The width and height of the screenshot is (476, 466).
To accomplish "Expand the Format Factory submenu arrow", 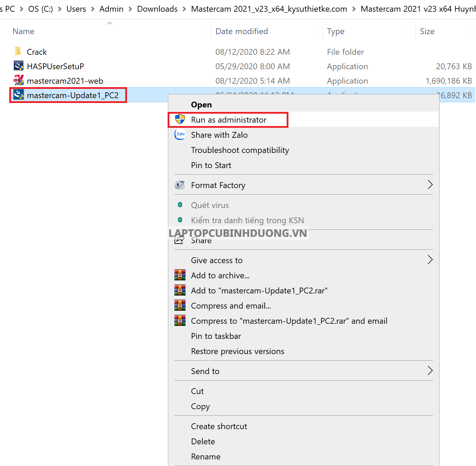I will coord(430,185).
